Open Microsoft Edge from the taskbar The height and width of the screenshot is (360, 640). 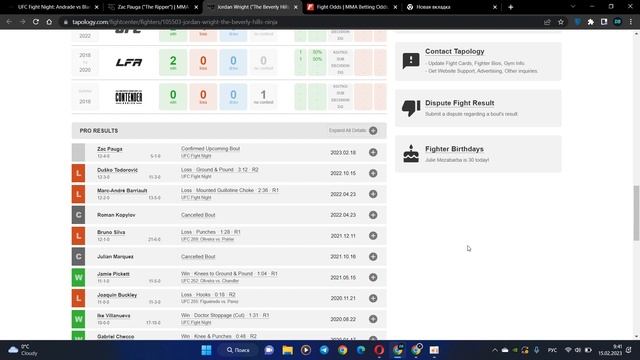[361, 350]
